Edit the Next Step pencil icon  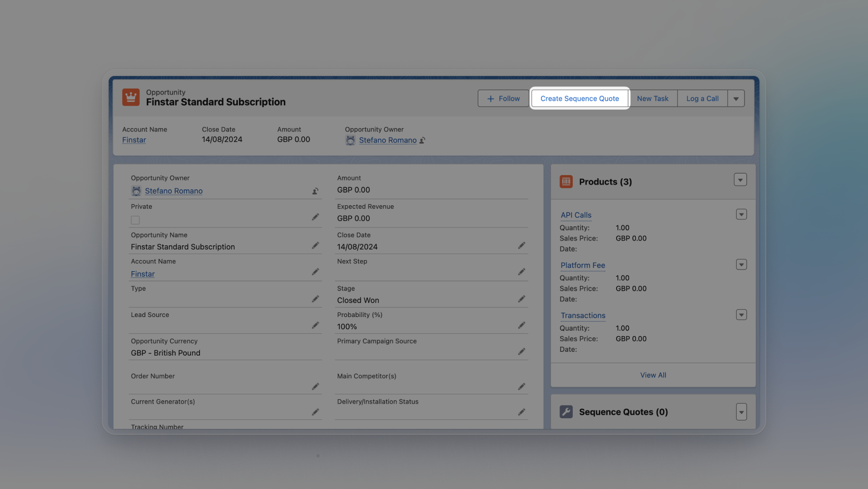(522, 272)
